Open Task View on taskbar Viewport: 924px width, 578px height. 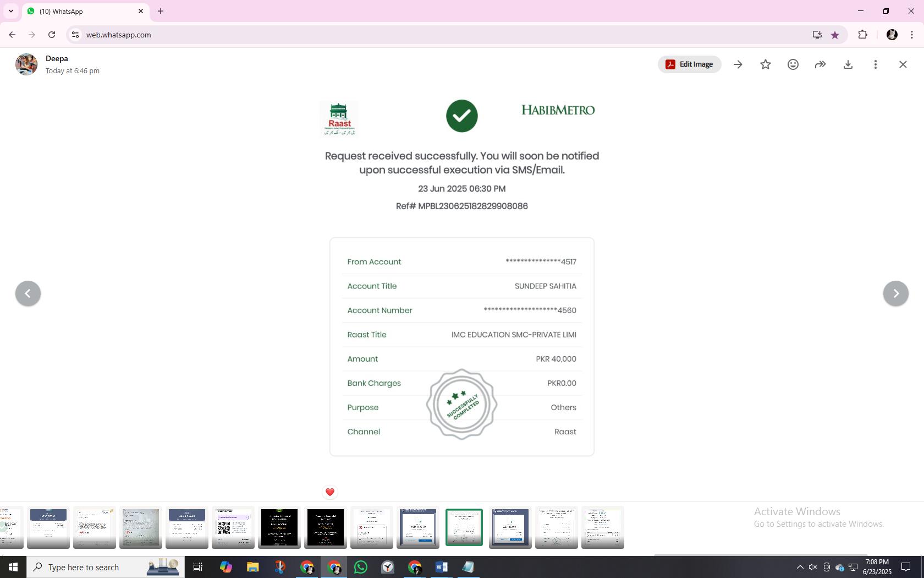point(198,567)
